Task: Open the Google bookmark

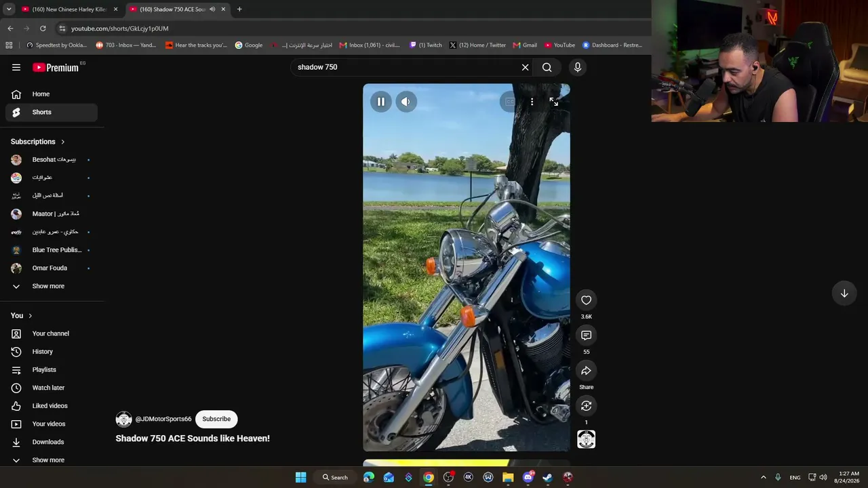Action: pos(249,45)
